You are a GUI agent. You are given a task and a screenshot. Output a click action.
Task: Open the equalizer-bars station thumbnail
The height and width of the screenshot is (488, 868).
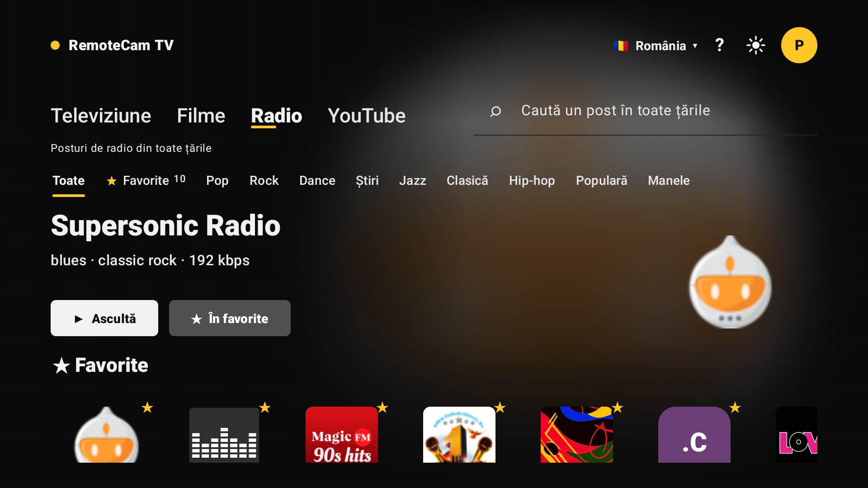224,435
